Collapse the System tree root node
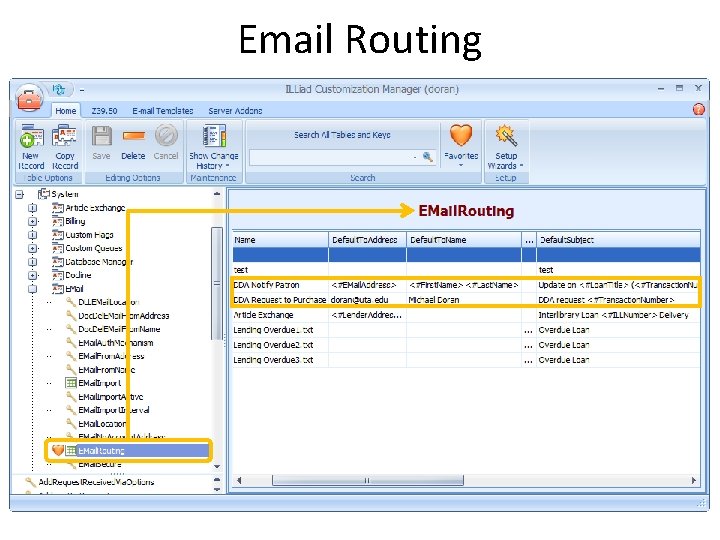Viewport: 720px width, 540px height. coord(20,194)
